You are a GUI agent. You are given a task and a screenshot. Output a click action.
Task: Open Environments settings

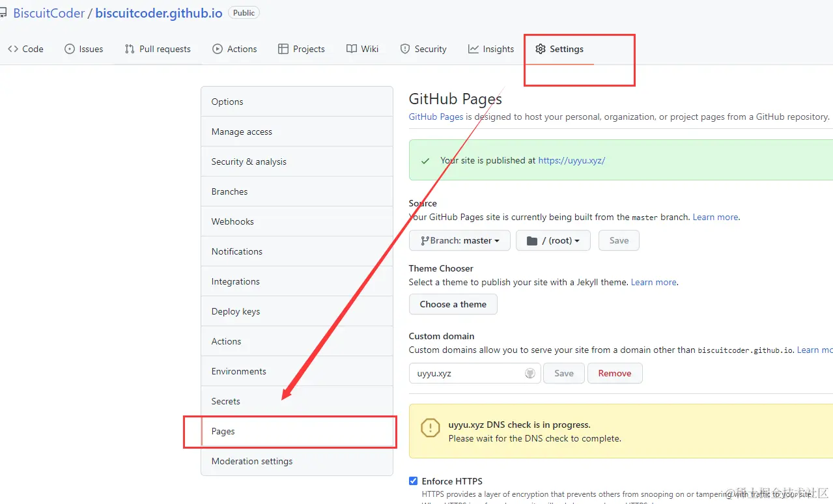[297, 371]
